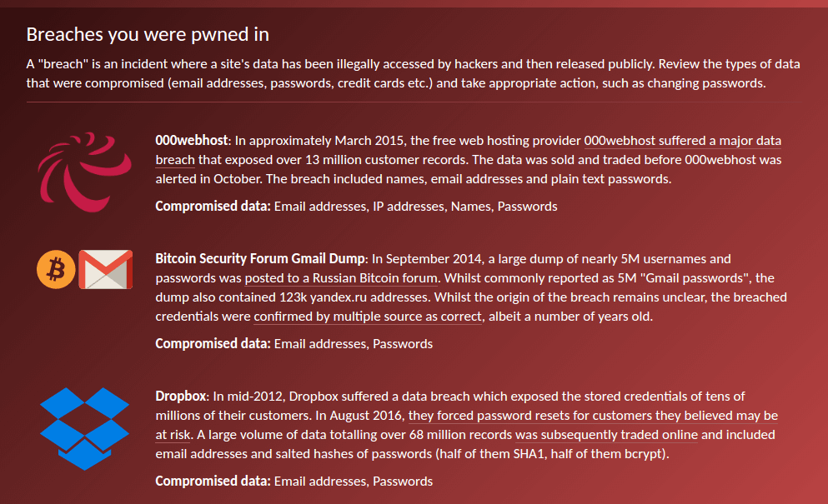The image size is (828, 504).
Task: Click the orange Bitcoin coin icon
Action: (57, 270)
